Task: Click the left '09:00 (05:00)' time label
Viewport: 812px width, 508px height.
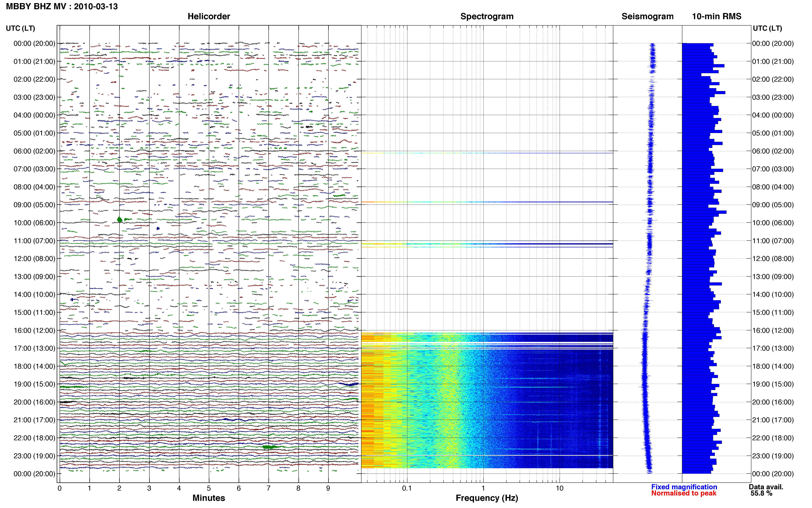Action: point(34,205)
